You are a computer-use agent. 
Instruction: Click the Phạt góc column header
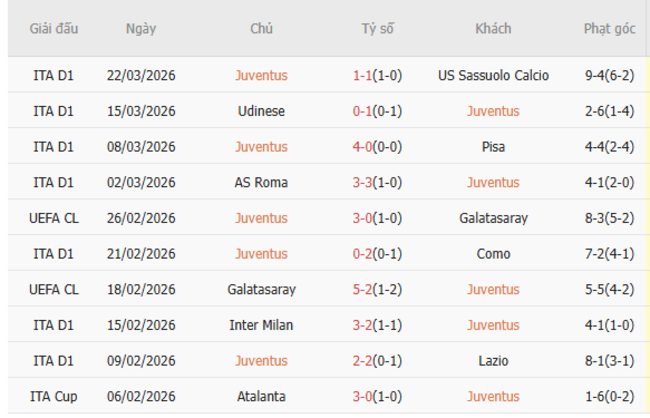609,29
